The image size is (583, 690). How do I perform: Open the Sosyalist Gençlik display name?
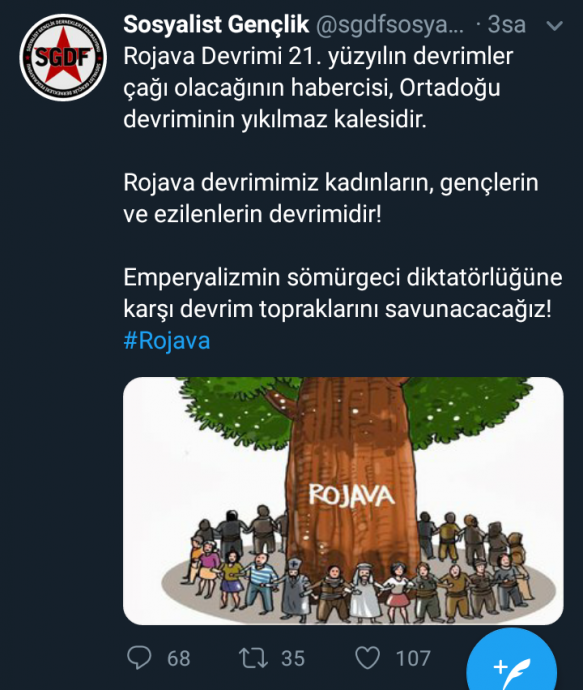pyautogui.click(x=216, y=25)
